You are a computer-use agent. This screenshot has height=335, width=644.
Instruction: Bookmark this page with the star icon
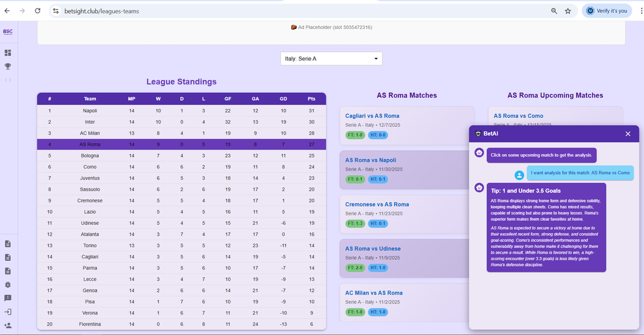(x=568, y=11)
